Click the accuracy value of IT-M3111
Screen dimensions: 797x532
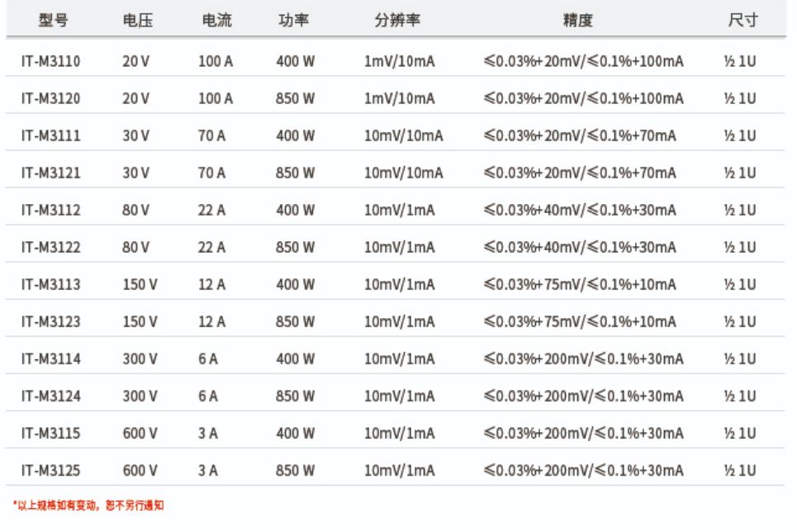pos(580,135)
